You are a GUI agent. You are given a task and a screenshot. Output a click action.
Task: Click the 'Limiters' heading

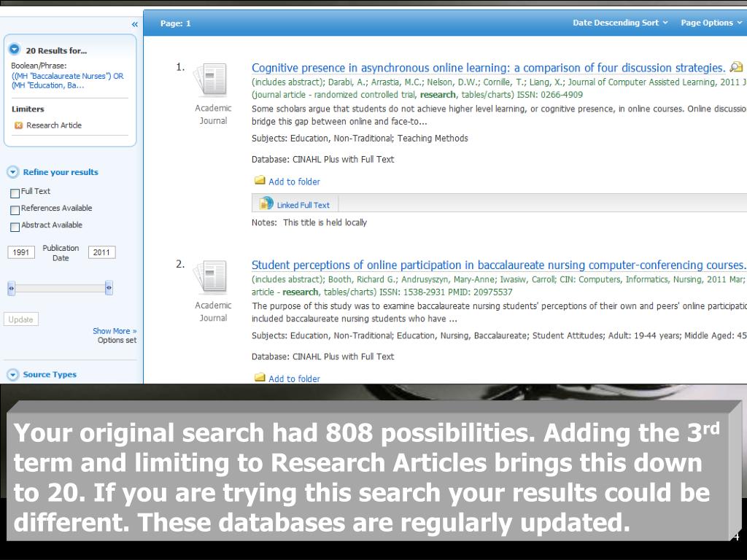point(28,109)
